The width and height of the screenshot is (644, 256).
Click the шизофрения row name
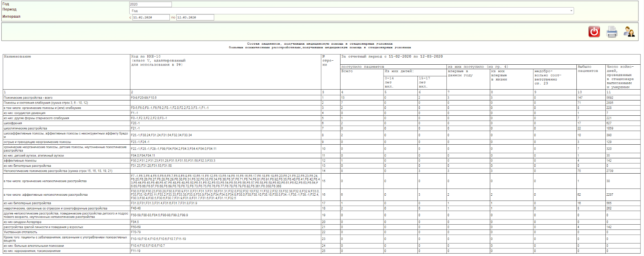pos(13,123)
